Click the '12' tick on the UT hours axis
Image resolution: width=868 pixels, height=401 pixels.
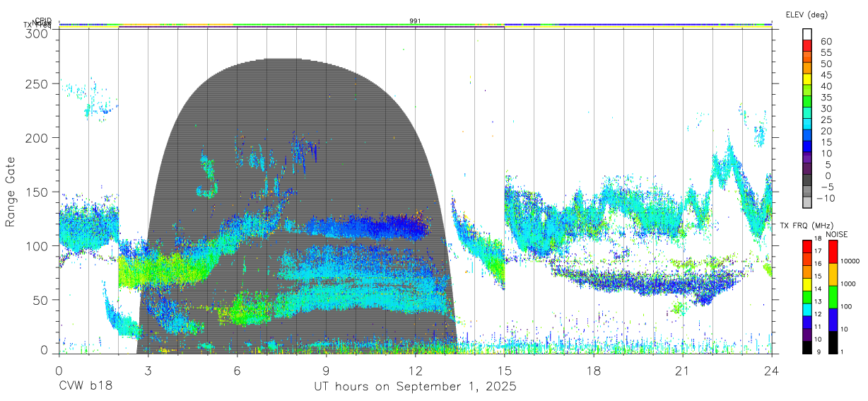(415, 371)
